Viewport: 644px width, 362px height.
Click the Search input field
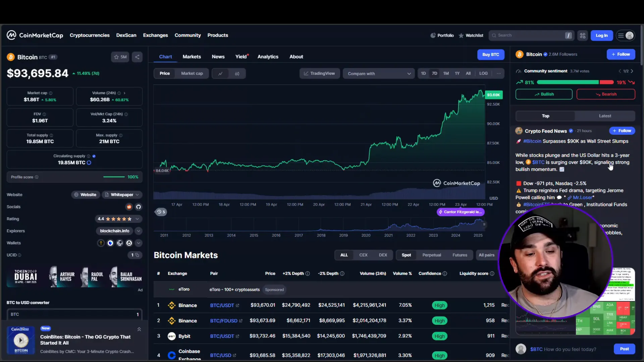coord(531,36)
